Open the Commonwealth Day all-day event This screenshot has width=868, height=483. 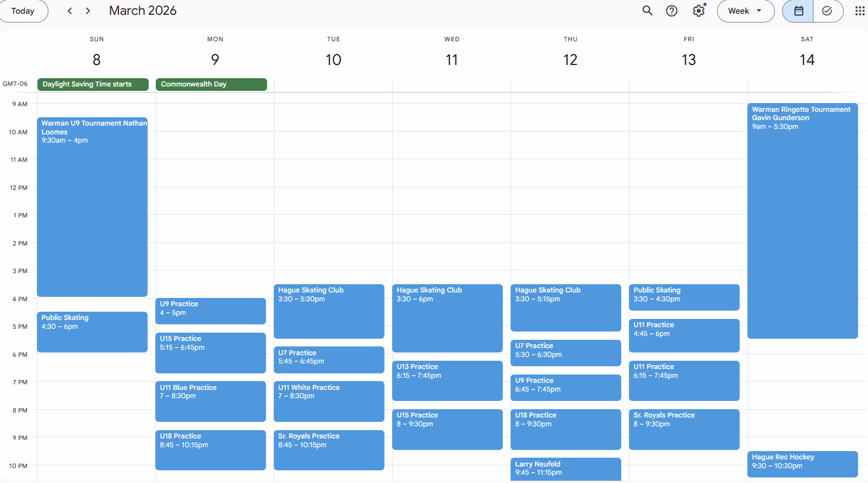tap(211, 84)
